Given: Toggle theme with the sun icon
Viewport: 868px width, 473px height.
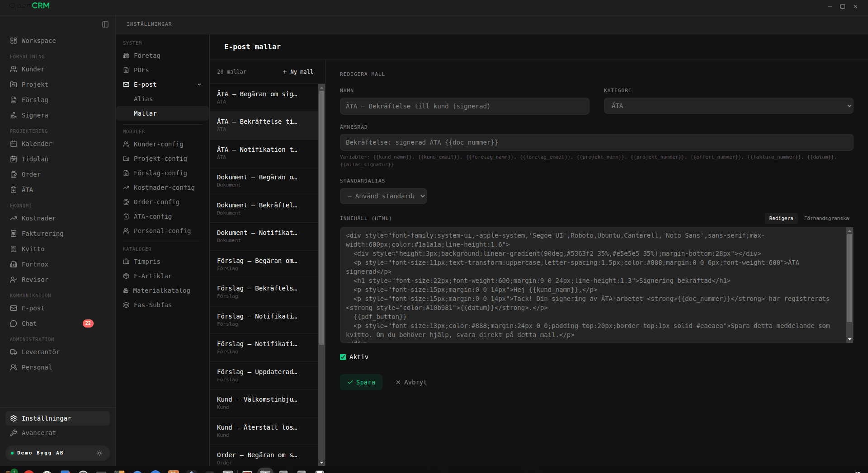Looking at the screenshot, I should pyautogui.click(x=99, y=453).
